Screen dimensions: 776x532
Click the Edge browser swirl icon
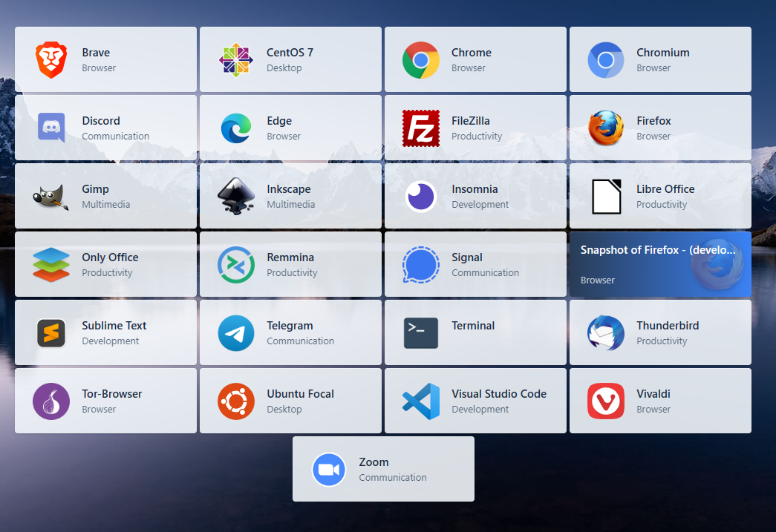(x=236, y=128)
